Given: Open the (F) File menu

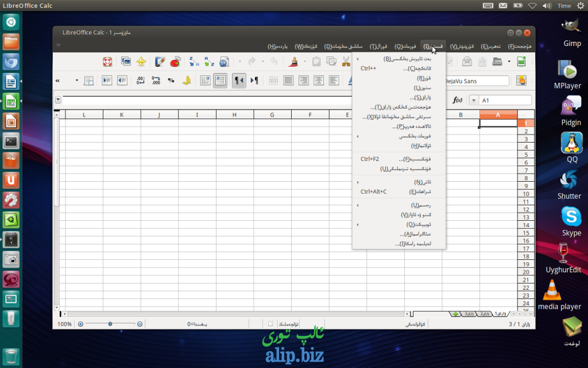Looking at the screenshot, I should 519,46.
